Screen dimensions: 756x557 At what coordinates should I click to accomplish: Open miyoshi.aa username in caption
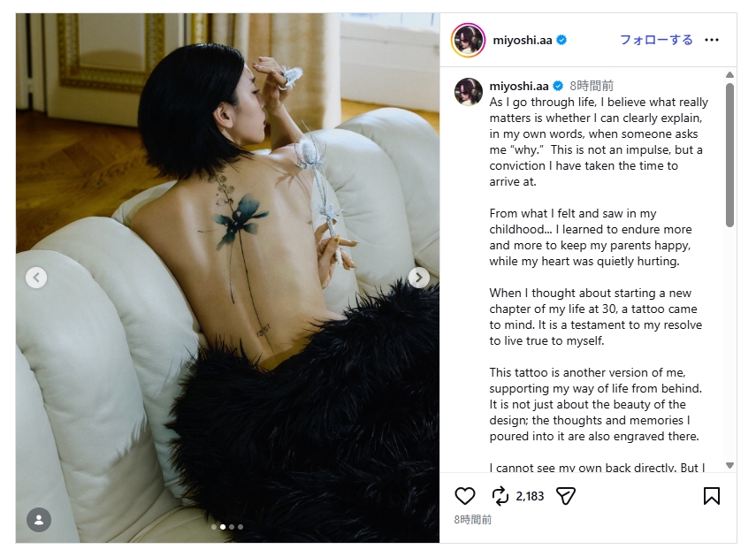(x=519, y=86)
